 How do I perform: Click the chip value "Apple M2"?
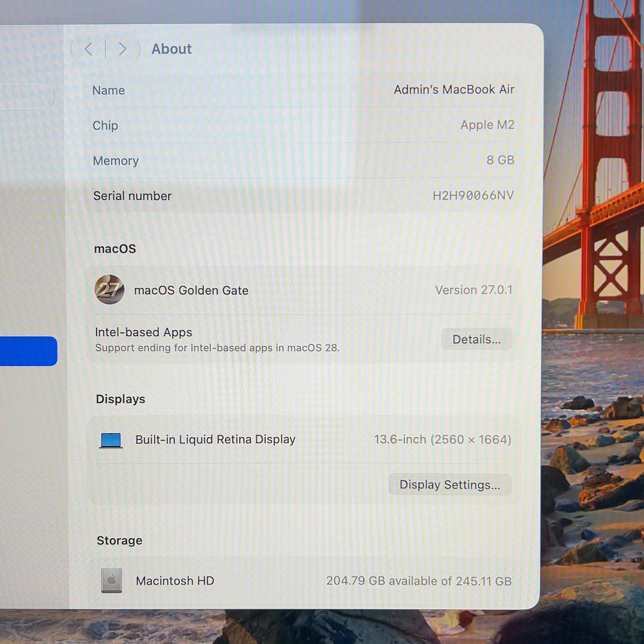487,125
